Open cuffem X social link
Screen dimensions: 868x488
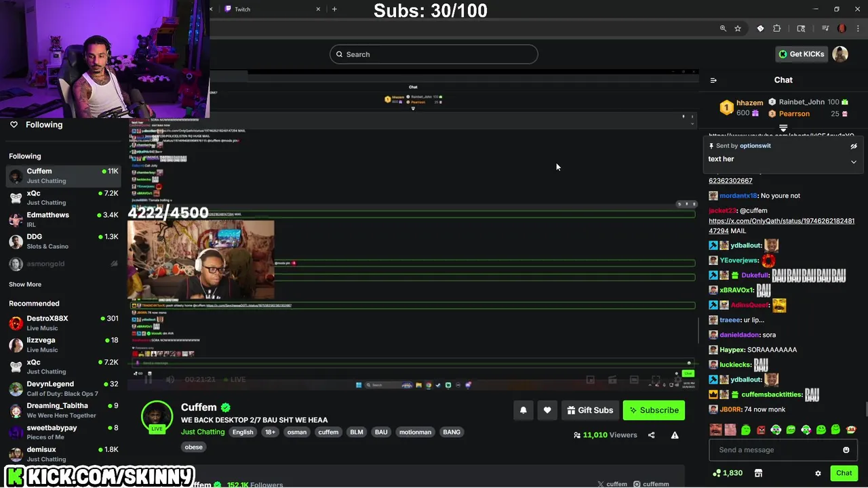click(x=612, y=484)
